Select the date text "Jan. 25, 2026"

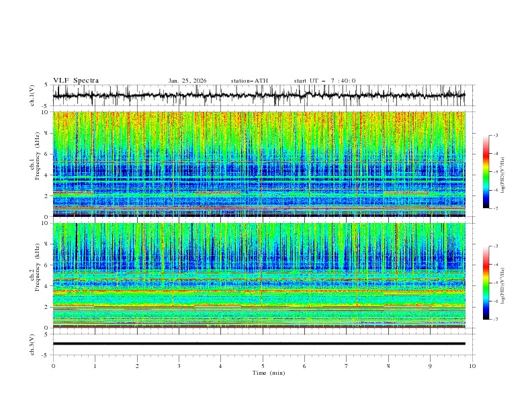(x=187, y=81)
